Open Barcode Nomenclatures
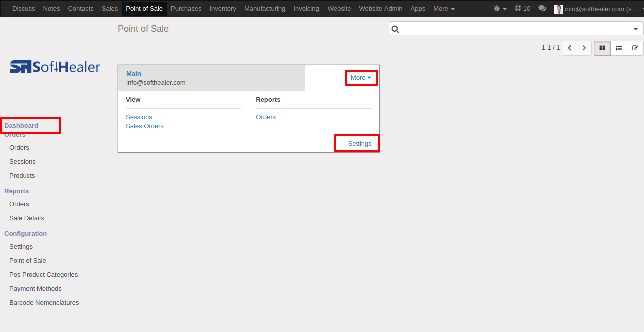Image resolution: width=644 pixels, height=332 pixels. click(44, 303)
